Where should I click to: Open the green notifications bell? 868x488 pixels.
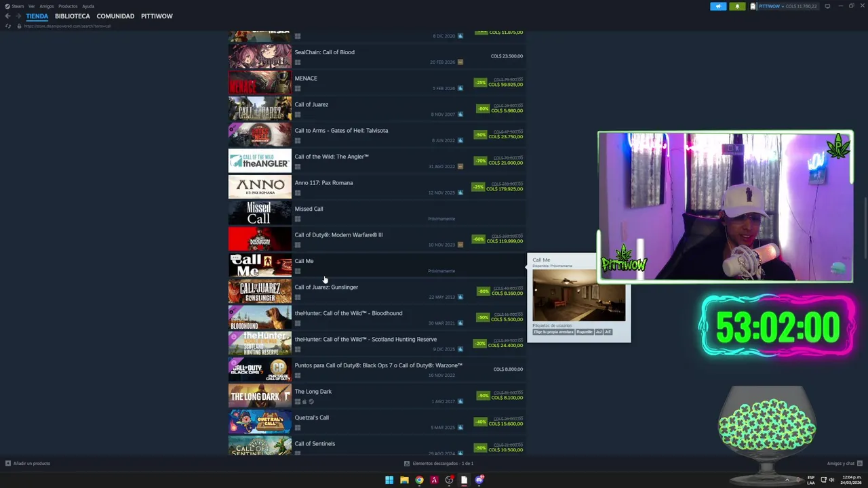tap(737, 6)
